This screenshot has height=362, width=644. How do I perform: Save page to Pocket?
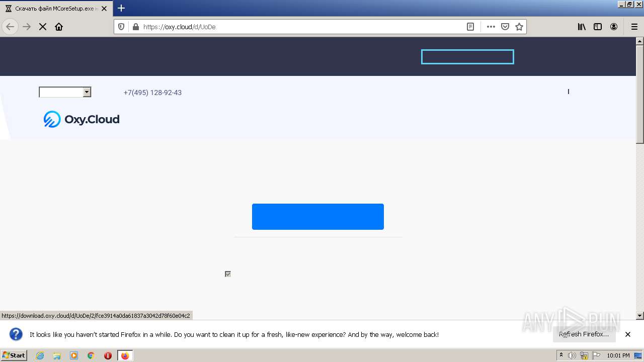(x=505, y=27)
